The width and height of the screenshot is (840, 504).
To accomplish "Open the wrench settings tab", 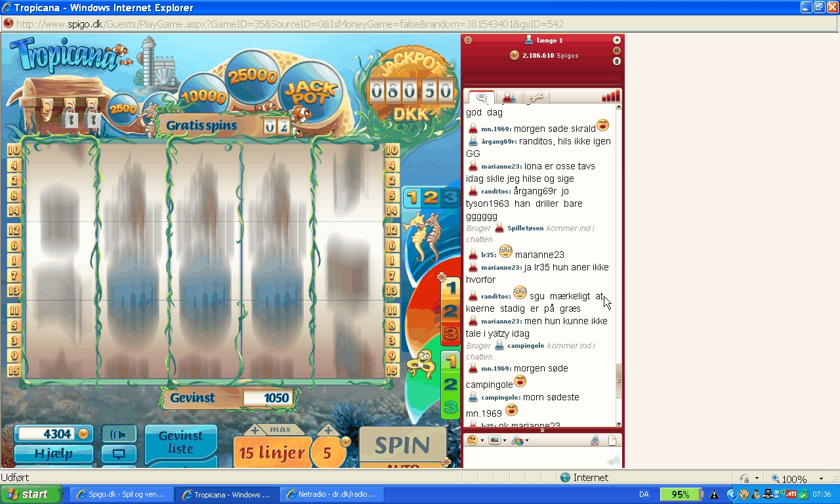I will [x=536, y=97].
